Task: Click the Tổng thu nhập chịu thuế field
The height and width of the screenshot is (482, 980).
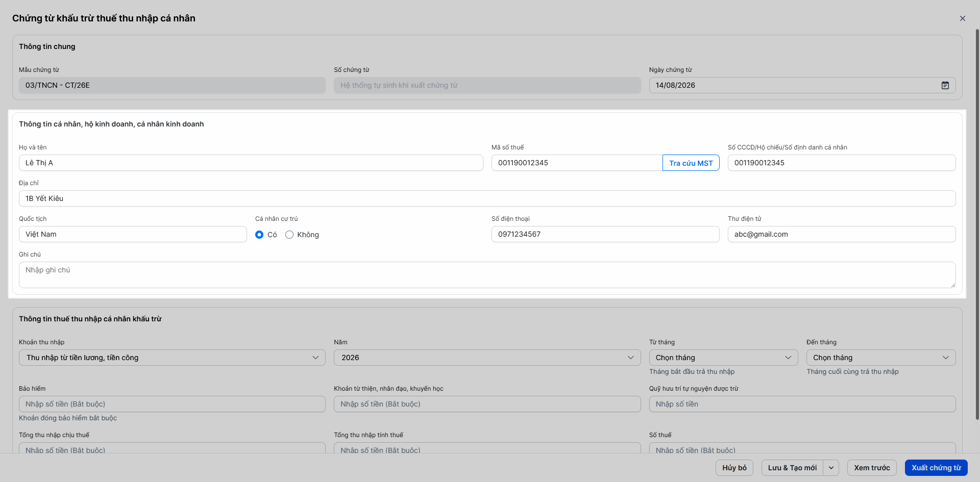Action: [172, 448]
